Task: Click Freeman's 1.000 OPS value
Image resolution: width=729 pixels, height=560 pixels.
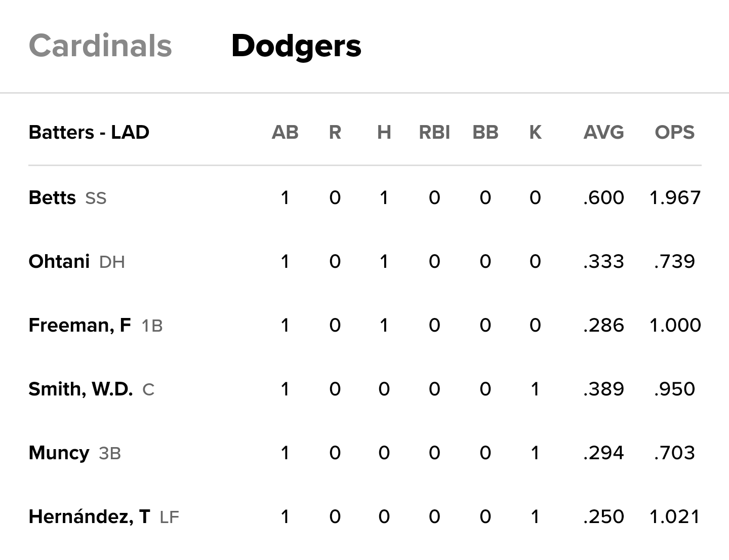Action: (x=675, y=325)
